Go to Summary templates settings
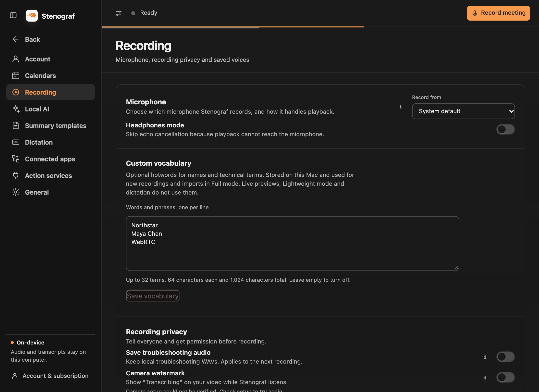The width and height of the screenshot is (539, 392). click(51, 125)
